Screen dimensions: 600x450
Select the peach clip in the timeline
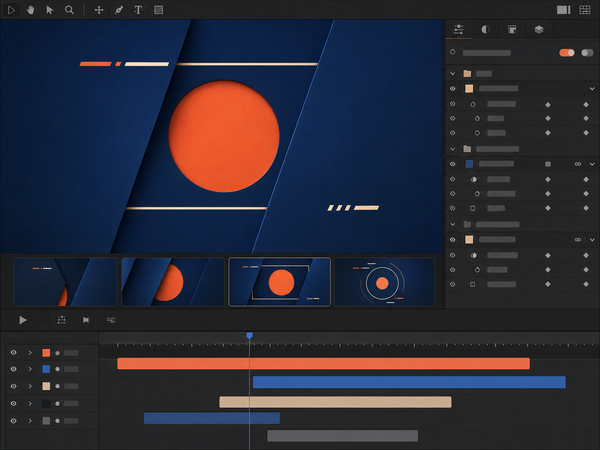point(335,402)
